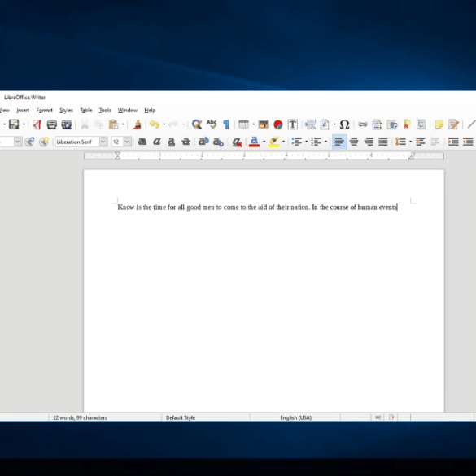Apply the red font color swatch
This screenshot has height=476, width=476.
[x=254, y=142]
